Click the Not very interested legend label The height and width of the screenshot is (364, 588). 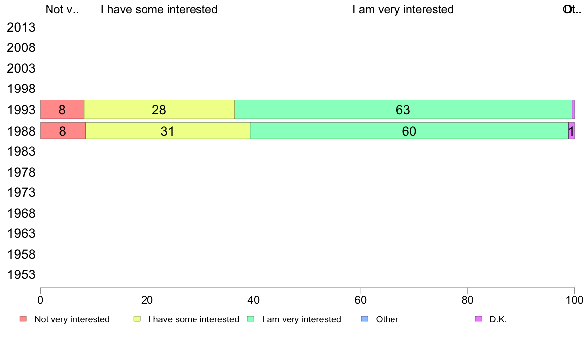(72, 319)
